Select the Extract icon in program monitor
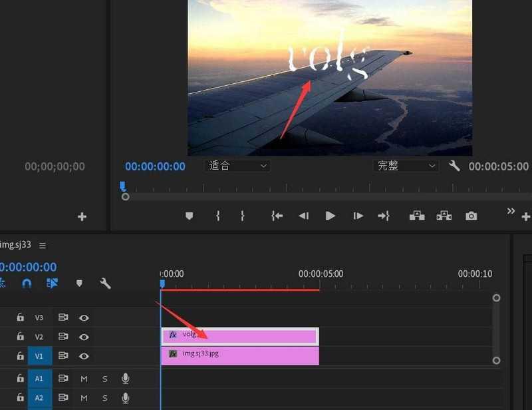The image size is (532, 410). 444,216
